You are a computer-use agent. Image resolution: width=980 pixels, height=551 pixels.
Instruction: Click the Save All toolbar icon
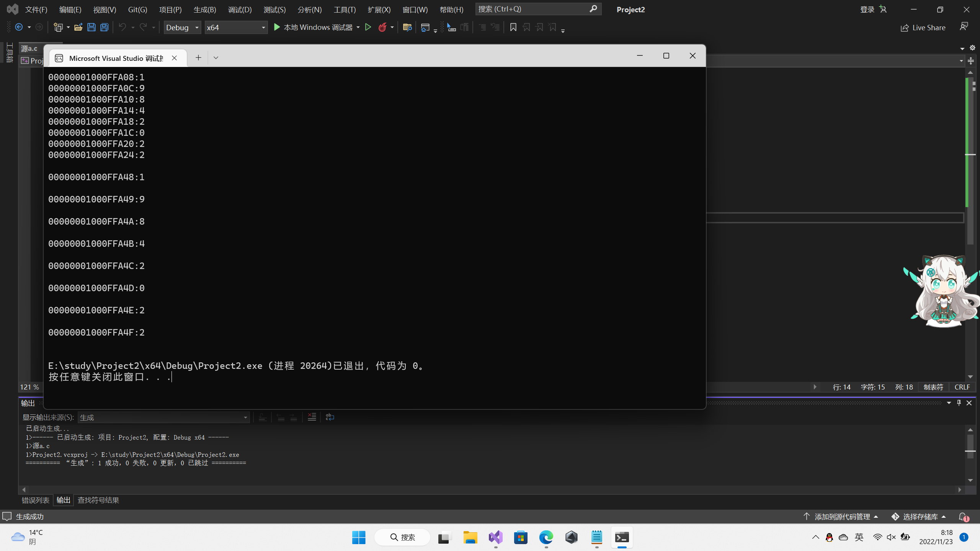[x=104, y=27]
